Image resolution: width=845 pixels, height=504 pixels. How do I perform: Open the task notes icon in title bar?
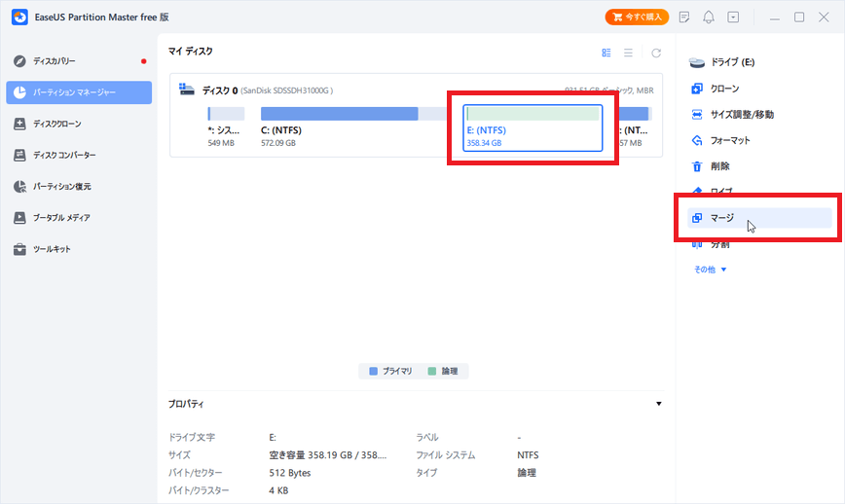(684, 18)
